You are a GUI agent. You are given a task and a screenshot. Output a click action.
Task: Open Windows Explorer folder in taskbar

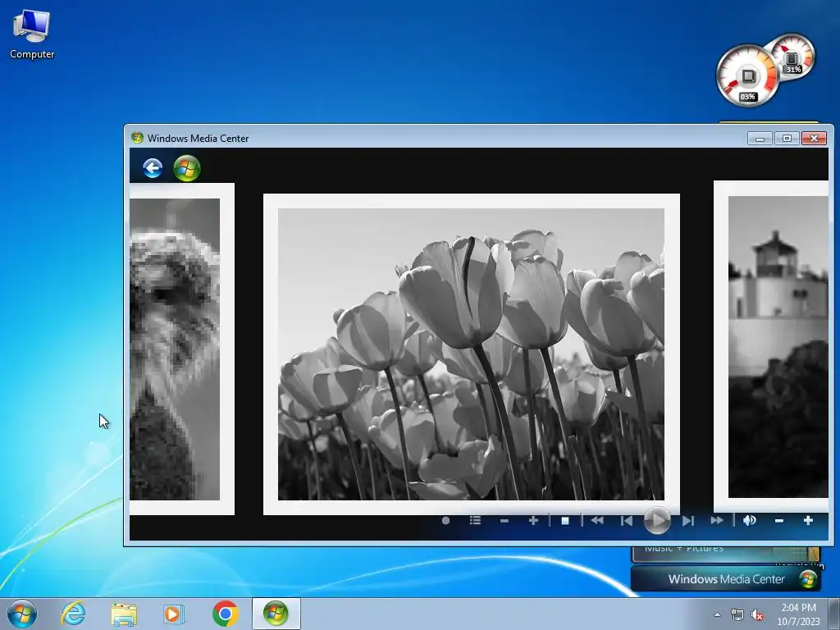coord(124,614)
